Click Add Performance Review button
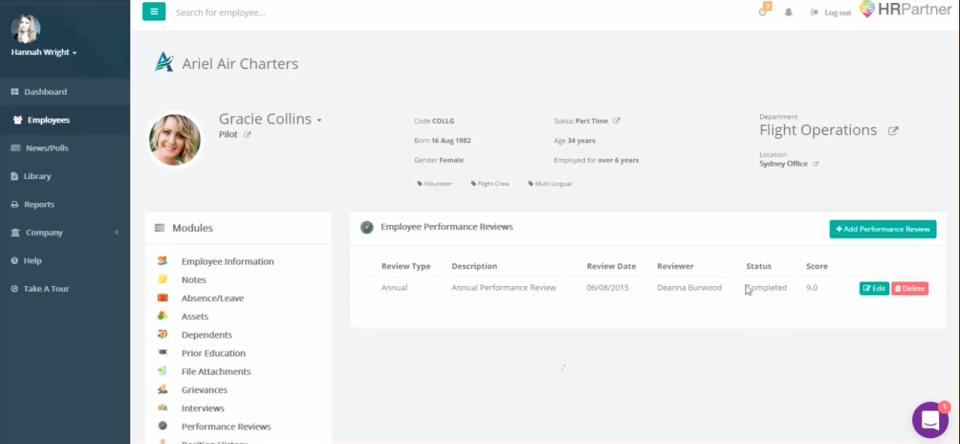Viewport: 960px width, 444px height. tap(882, 229)
